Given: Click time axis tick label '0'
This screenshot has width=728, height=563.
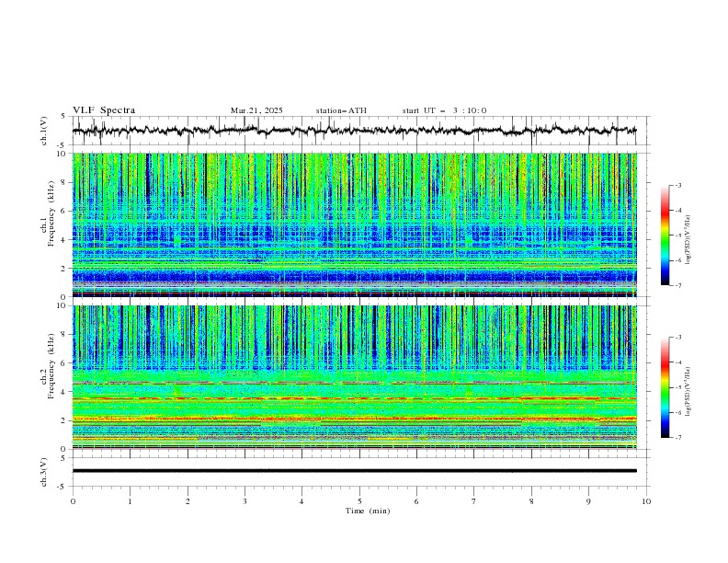Looking at the screenshot, I should pos(73,501).
